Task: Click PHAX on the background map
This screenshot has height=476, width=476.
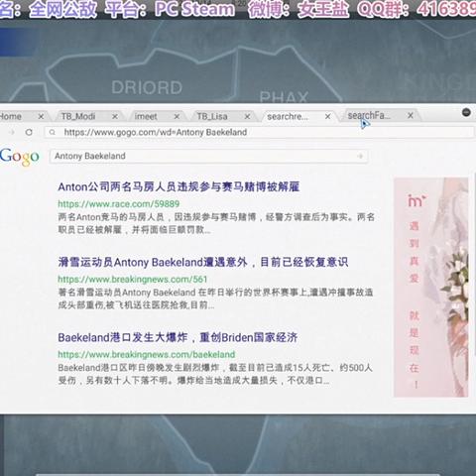Action: click(284, 97)
